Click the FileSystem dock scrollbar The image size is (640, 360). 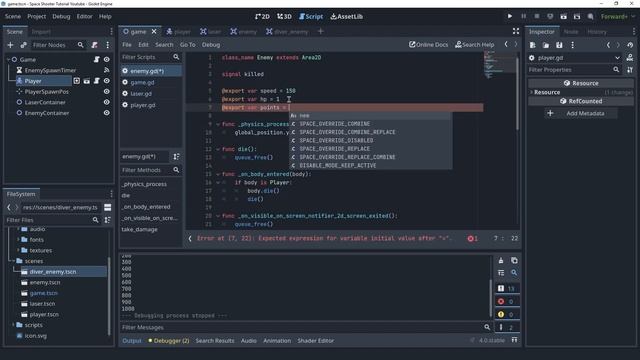coord(109,296)
